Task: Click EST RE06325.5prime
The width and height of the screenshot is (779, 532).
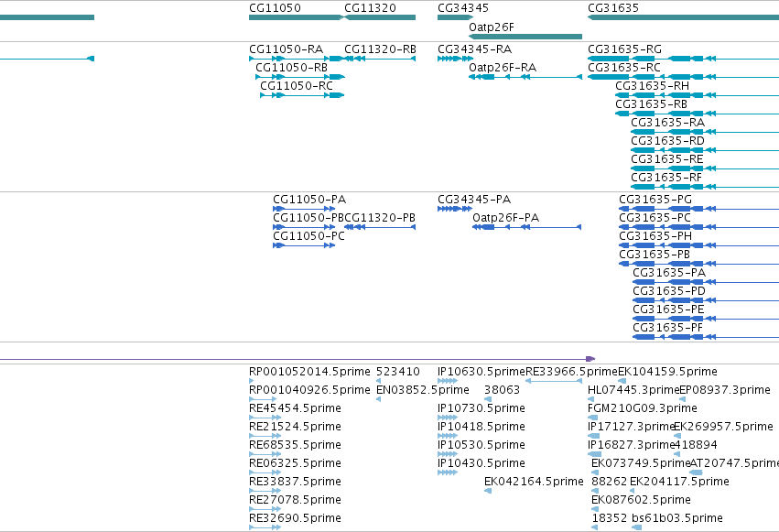Action: [295, 464]
